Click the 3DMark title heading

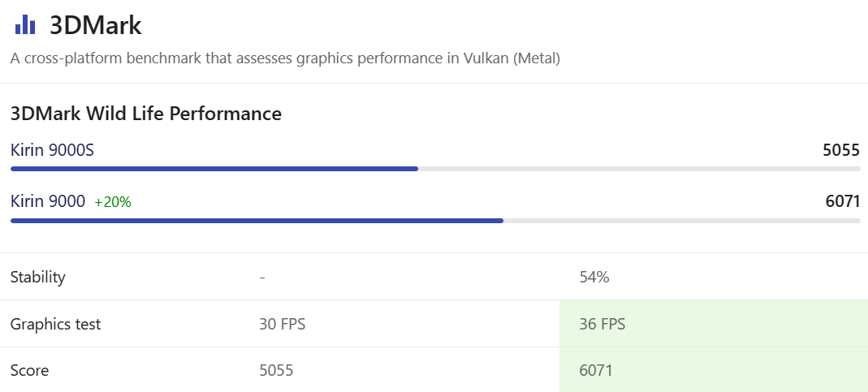[96, 25]
